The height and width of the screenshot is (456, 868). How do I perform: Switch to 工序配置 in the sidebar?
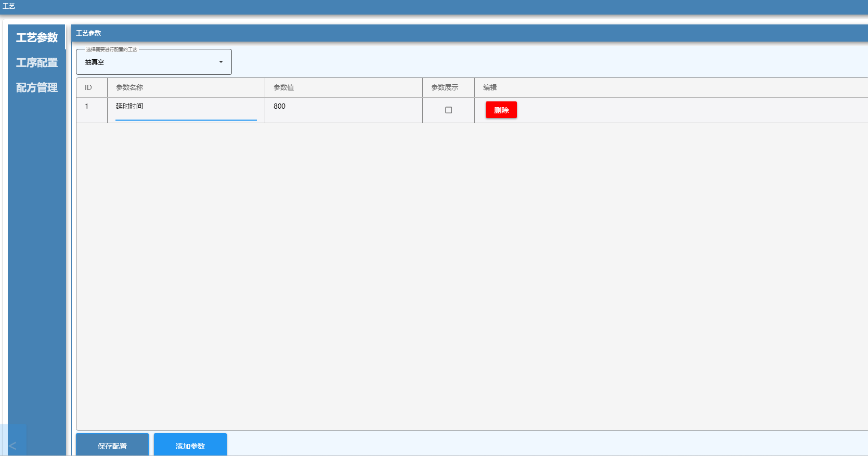pyautogui.click(x=36, y=62)
